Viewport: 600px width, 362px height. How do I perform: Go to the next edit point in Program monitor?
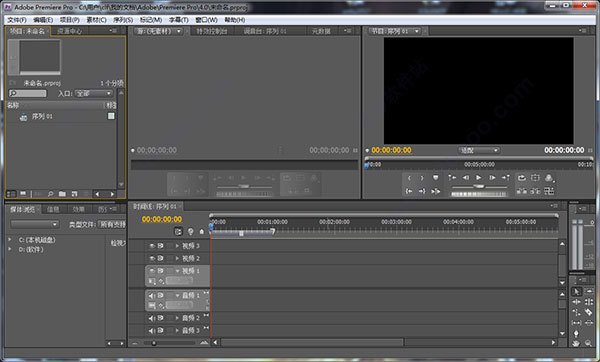coord(505,178)
